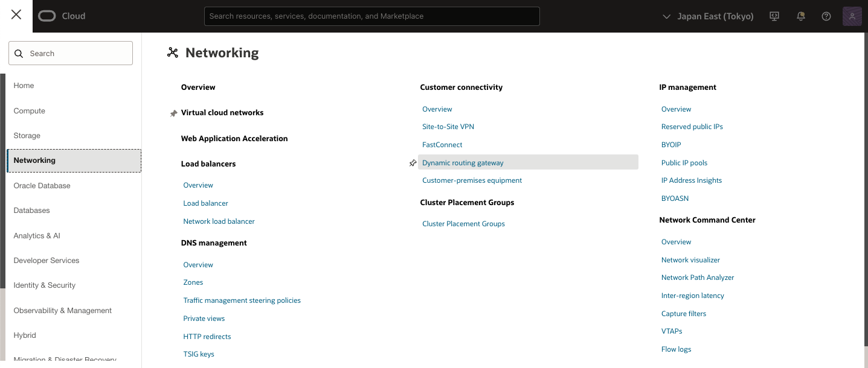Open the Cluster Placement Groups link
Image resolution: width=868 pixels, height=368 pixels.
tap(463, 224)
